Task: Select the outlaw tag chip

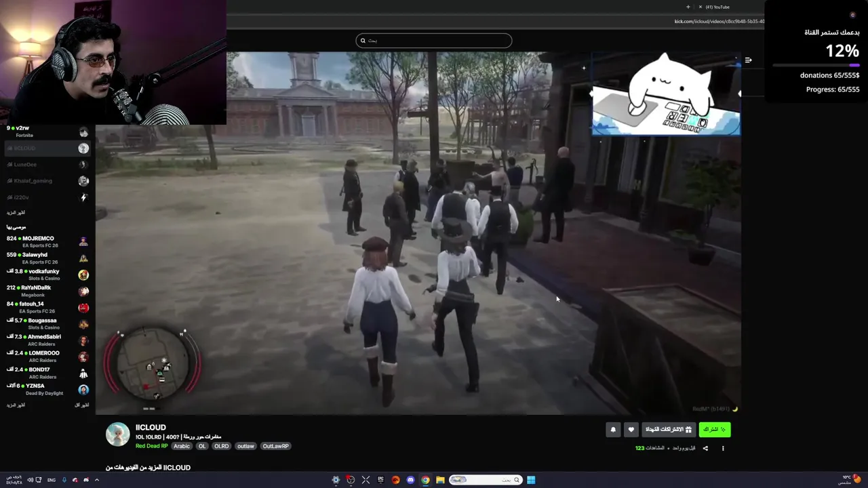Action: [x=245, y=446]
